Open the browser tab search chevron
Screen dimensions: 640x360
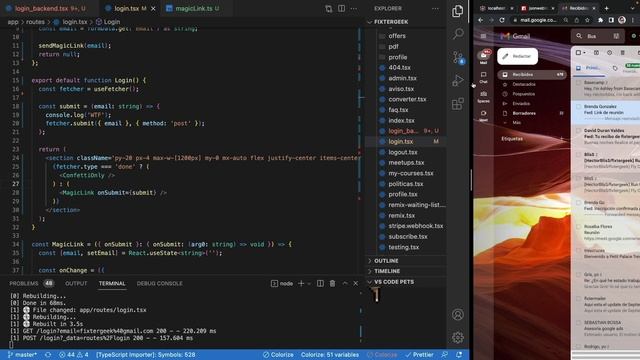tap(633, 8)
